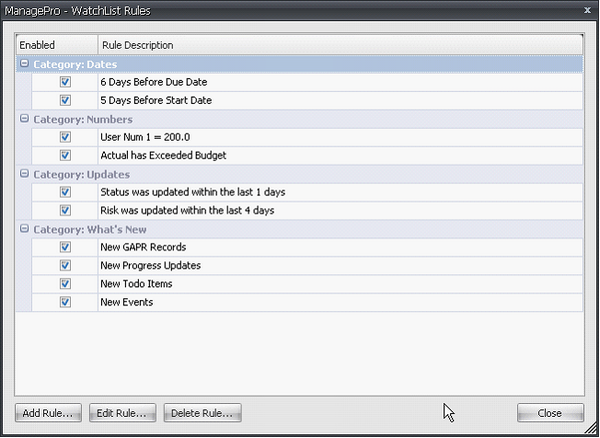The height and width of the screenshot is (438, 600).
Task: Select the Category: What's New header label
Action: [x=90, y=230]
